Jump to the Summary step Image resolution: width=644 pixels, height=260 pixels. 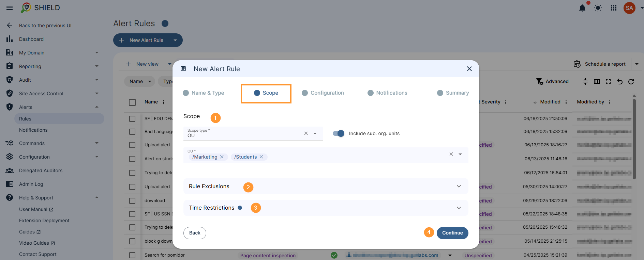pyautogui.click(x=453, y=93)
